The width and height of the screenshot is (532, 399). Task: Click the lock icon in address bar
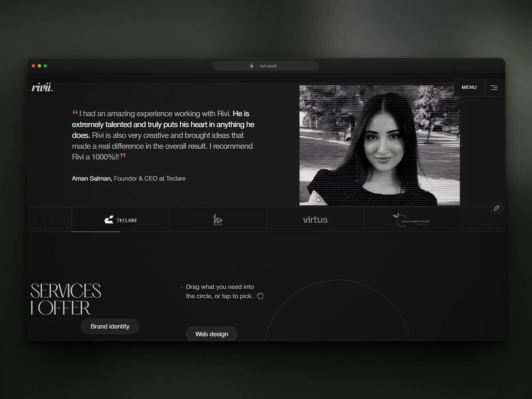(x=252, y=66)
